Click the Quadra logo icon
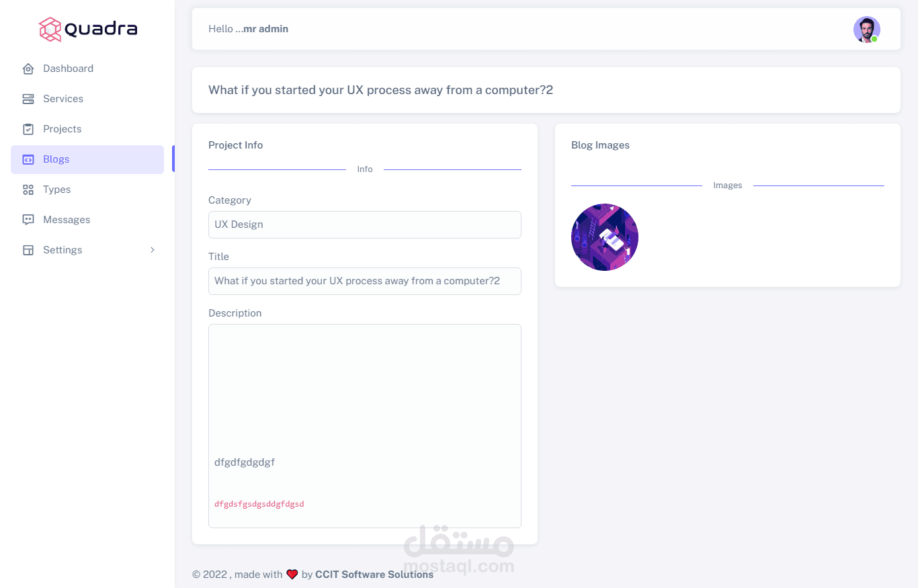 point(50,29)
